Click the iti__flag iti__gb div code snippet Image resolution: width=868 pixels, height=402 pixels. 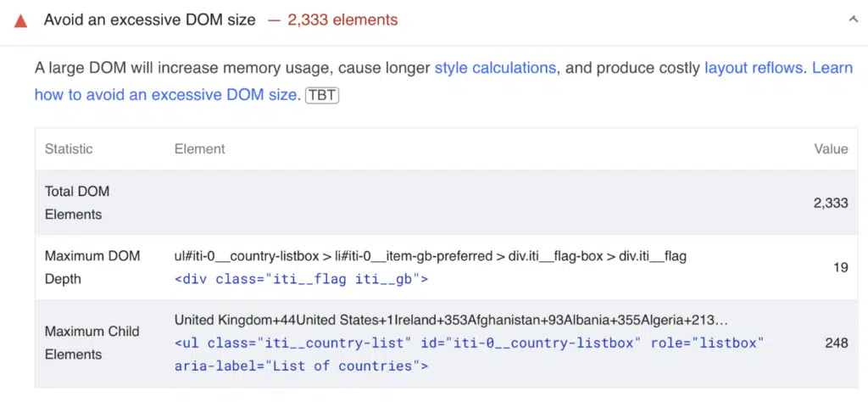(x=301, y=279)
